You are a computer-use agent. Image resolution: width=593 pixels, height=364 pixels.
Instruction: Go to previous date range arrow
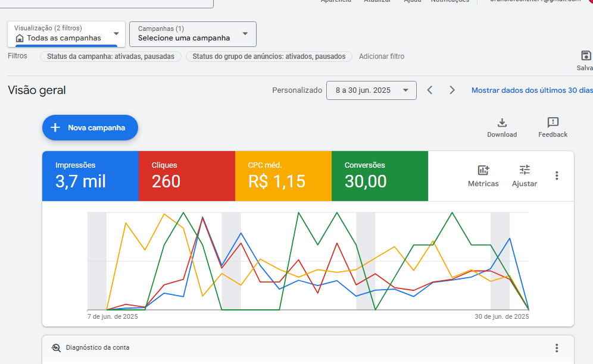430,90
